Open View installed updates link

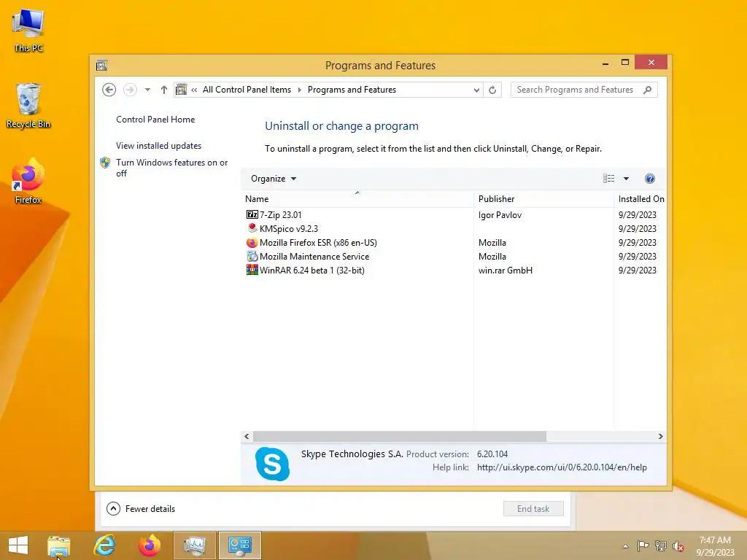158,146
